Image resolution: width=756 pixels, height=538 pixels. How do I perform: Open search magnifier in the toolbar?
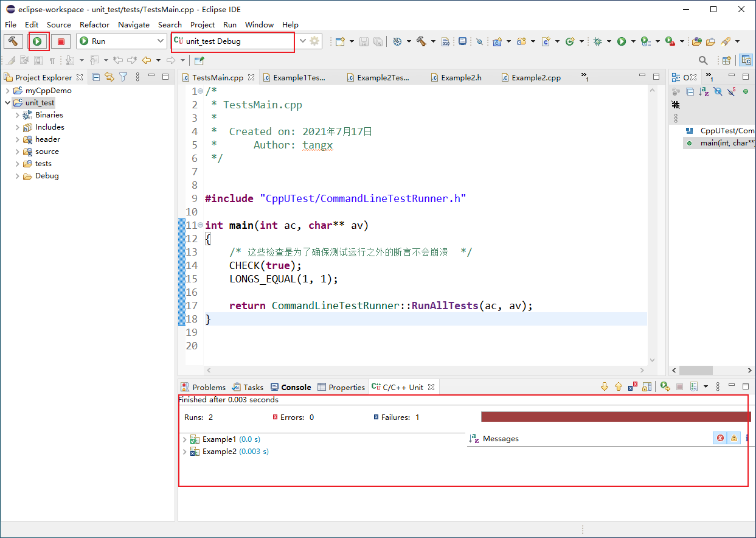pyautogui.click(x=703, y=60)
